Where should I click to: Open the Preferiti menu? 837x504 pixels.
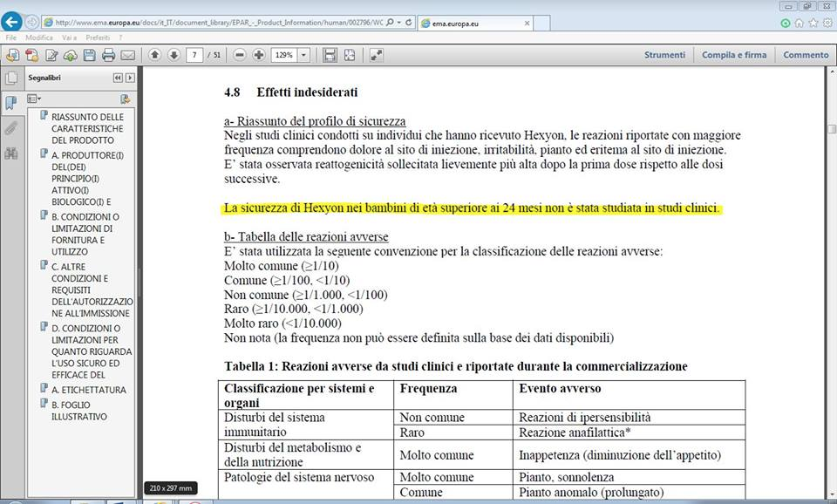[98, 37]
